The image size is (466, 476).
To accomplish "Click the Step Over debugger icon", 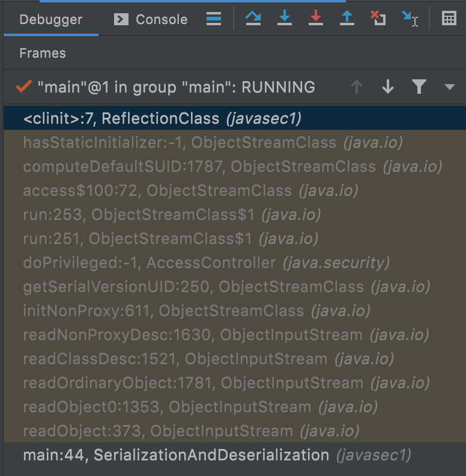I will [x=253, y=19].
